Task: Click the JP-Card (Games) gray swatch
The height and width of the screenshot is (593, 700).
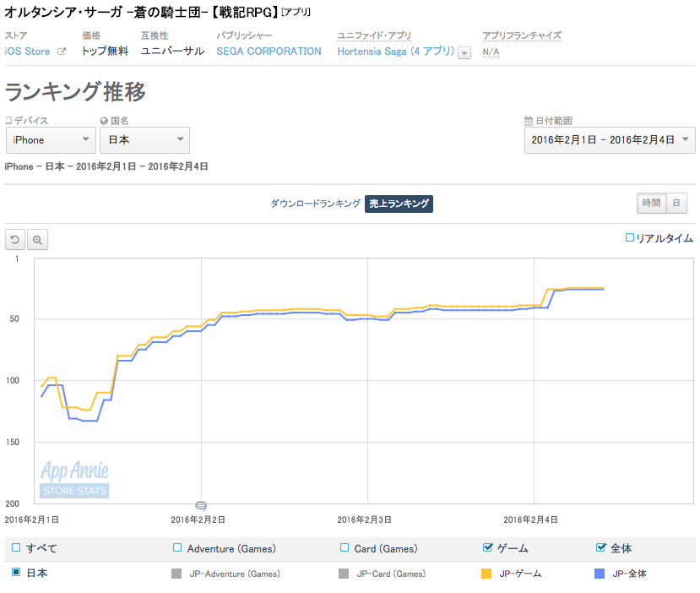Action: (344, 574)
